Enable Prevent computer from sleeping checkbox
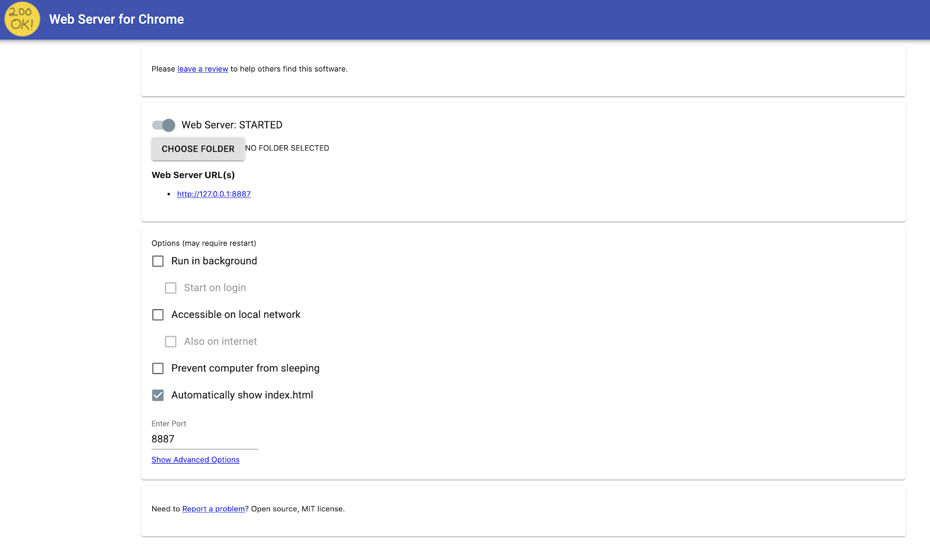 point(158,368)
